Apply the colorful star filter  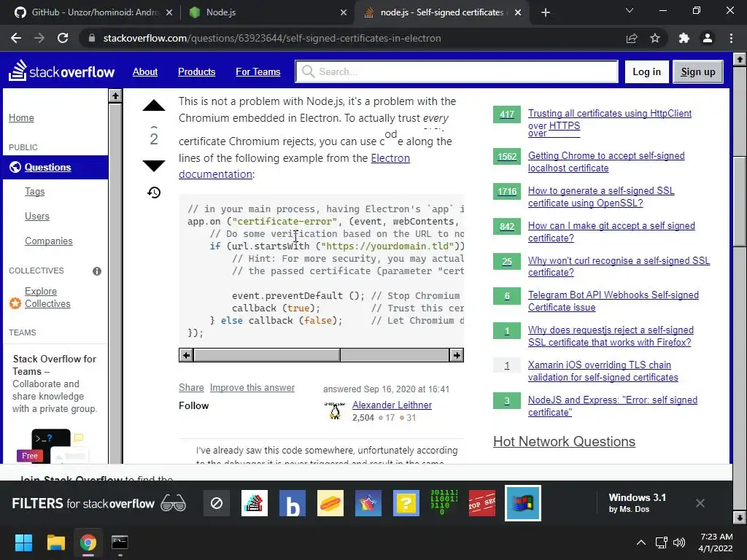(x=368, y=503)
